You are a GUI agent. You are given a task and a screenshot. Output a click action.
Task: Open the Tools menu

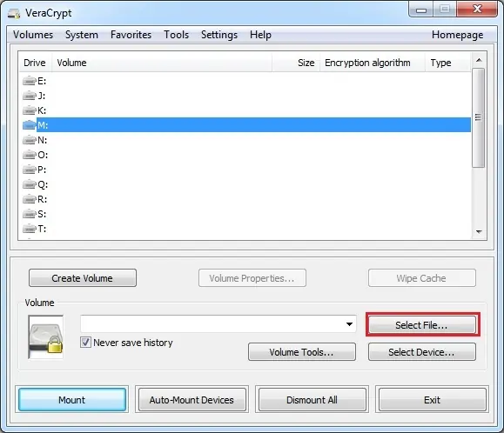(x=176, y=35)
